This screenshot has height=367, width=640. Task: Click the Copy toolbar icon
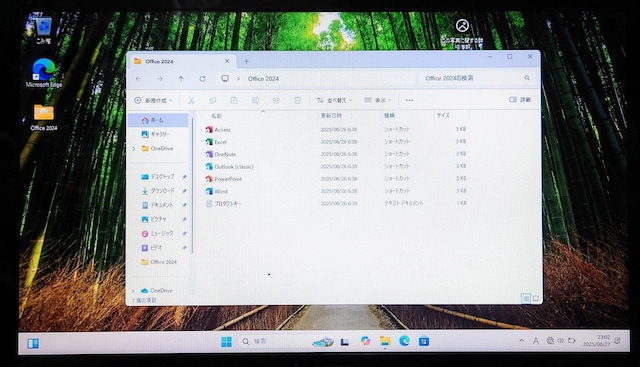[212, 100]
